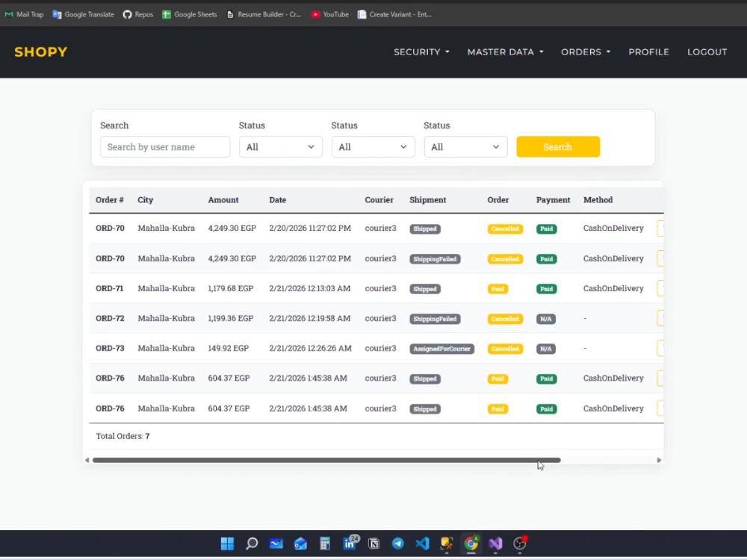Open the Mail Trap bookmark
Viewport: 747px width, 560px height.
point(25,14)
